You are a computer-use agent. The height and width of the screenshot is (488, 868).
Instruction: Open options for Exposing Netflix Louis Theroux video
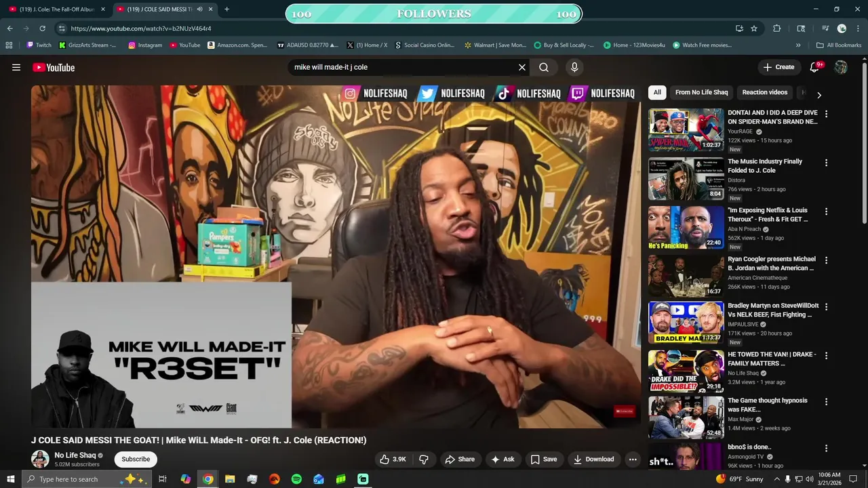[x=826, y=211]
